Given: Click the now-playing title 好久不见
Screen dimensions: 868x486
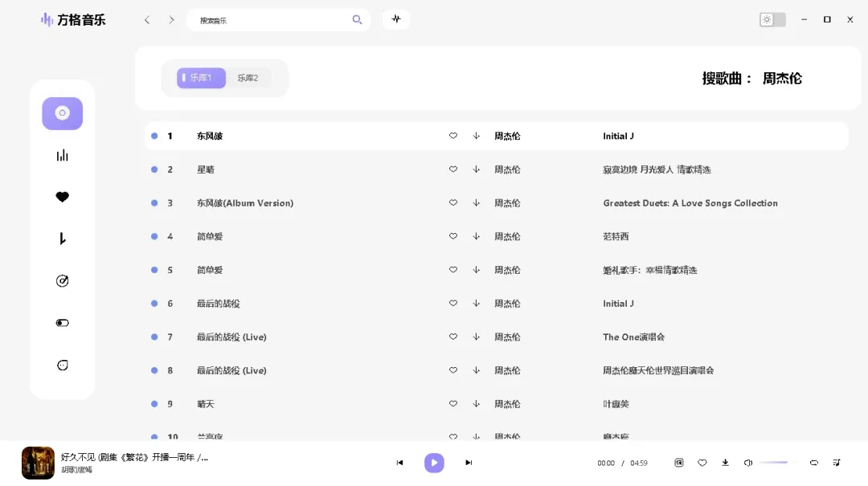Looking at the screenshot, I should click(134, 457).
